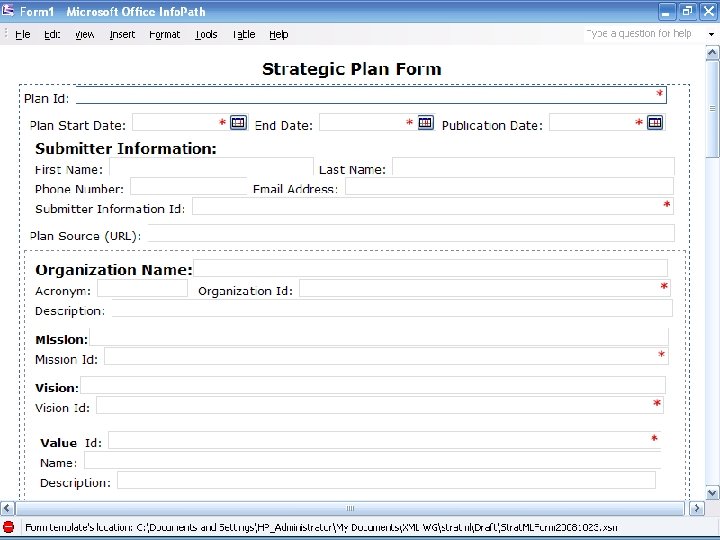Image resolution: width=720 pixels, height=540 pixels.
Task: Click the First Name field
Action: point(211,167)
